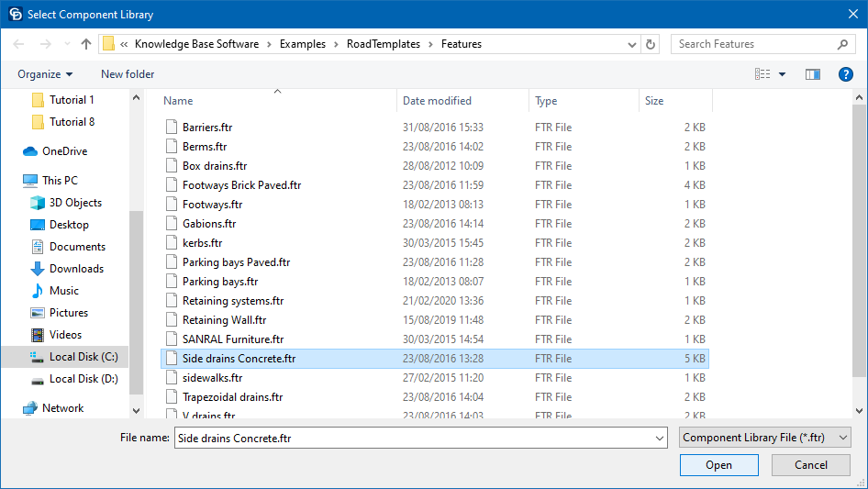Viewport: 868px width, 489px height.
Task: Click the Cancel button
Action: pos(810,465)
